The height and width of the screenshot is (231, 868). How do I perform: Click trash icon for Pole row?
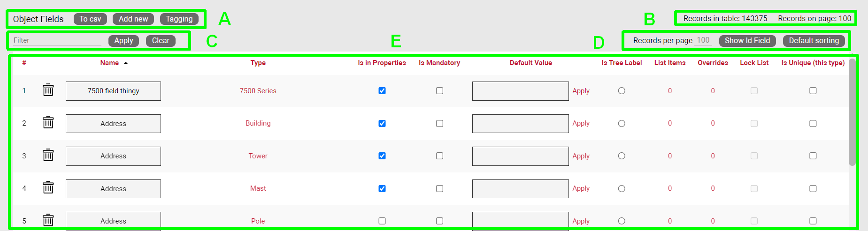pyautogui.click(x=48, y=220)
